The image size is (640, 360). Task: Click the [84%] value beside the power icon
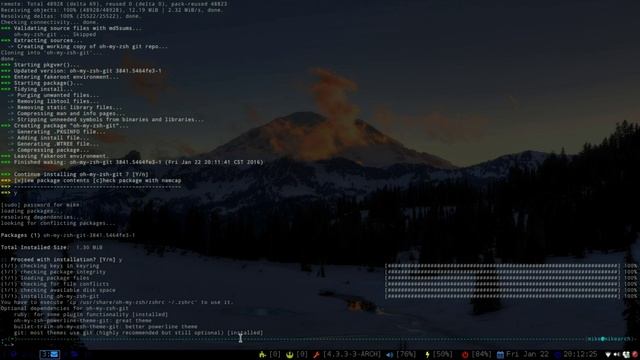click(x=481, y=354)
